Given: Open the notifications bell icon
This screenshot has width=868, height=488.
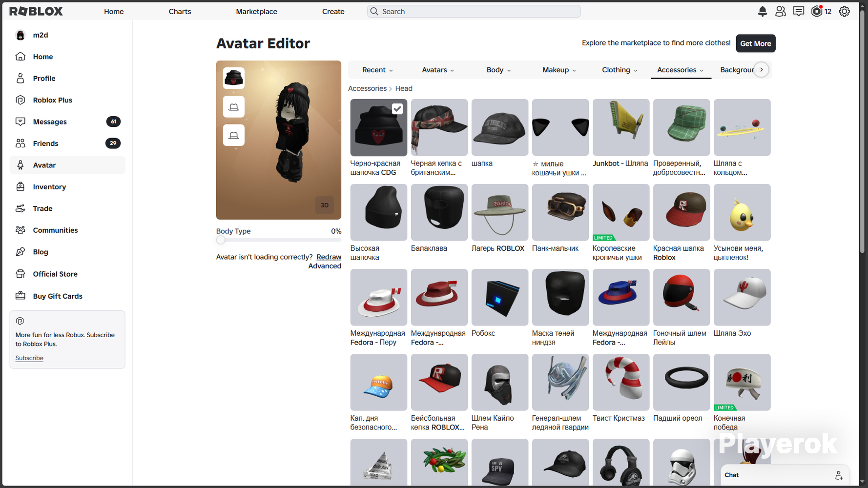Looking at the screenshot, I should (x=763, y=11).
